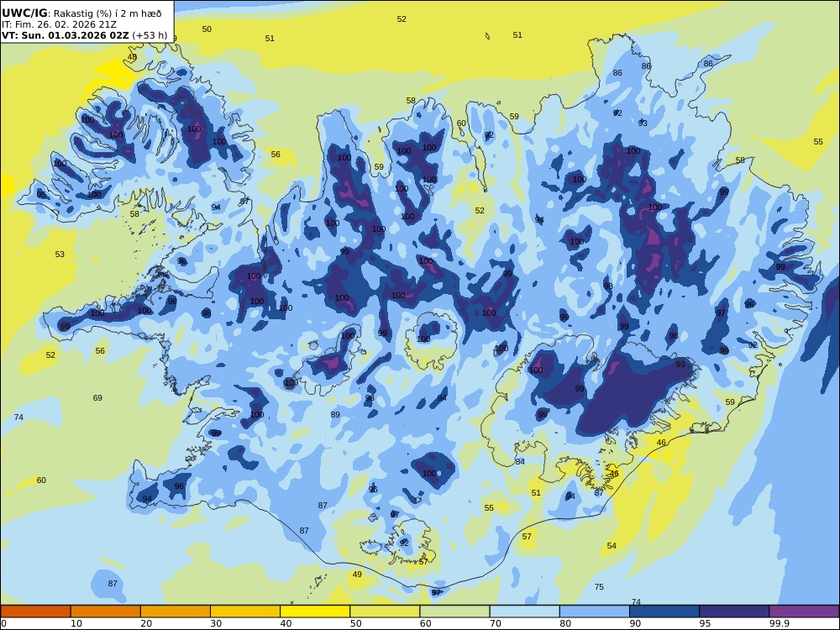Click the humidity value '49' on the map
The image size is (840, 630).
357,575
